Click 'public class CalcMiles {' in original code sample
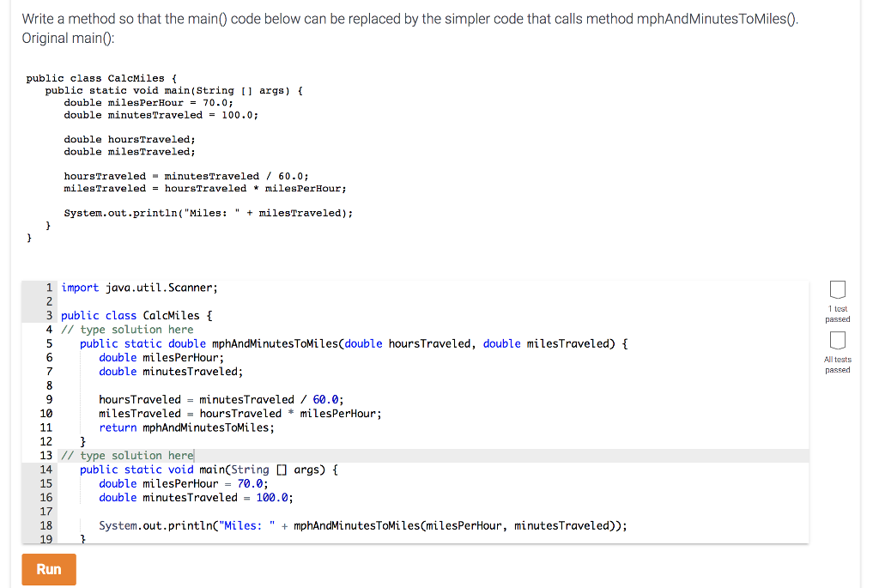879x588 pixels. click(101, 78)
